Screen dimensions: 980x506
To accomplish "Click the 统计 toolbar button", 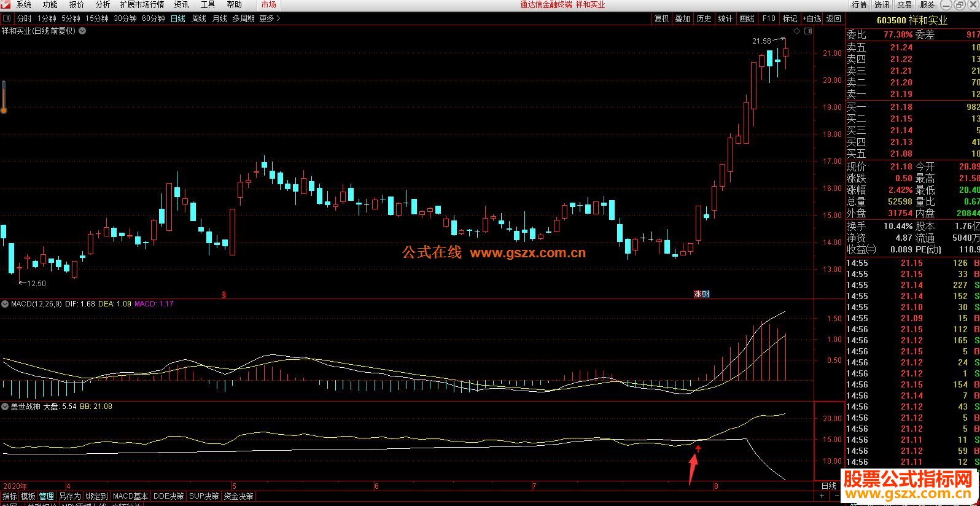I will click(x=725, y=18).
